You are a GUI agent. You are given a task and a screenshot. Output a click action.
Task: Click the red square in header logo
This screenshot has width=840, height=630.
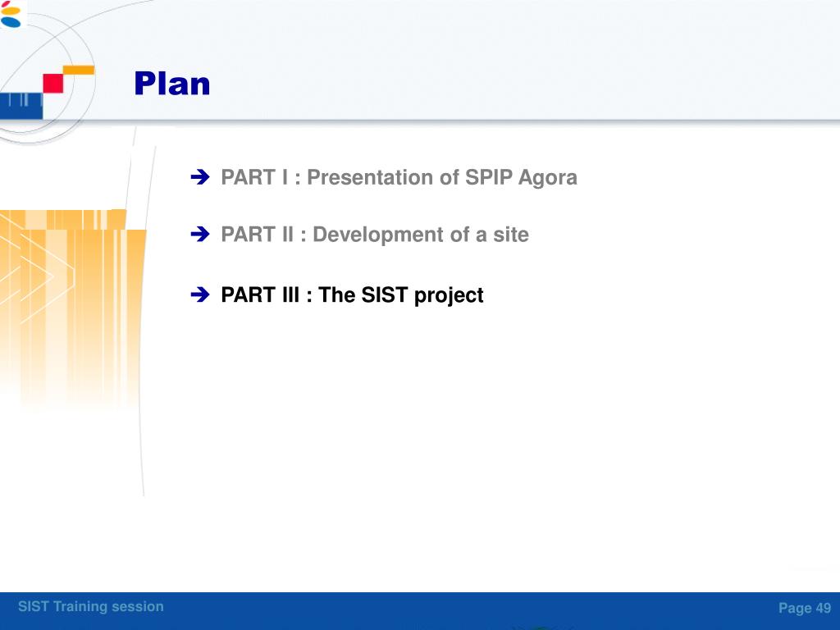click(x=53, y=84)
